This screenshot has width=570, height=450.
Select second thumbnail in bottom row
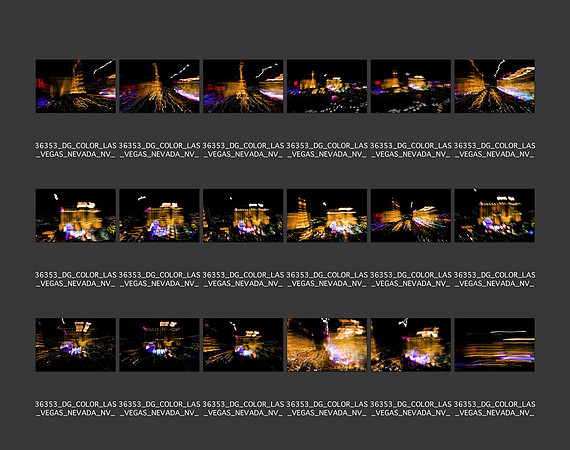(x=159, y=345)
